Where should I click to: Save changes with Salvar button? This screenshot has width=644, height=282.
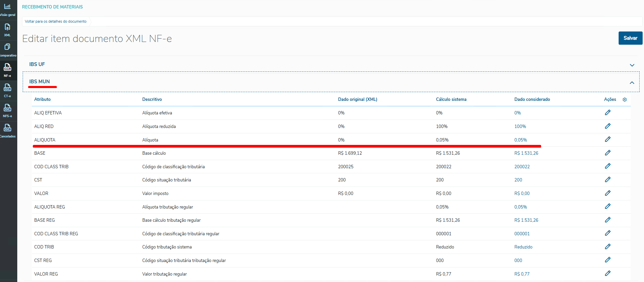(630, 38)
